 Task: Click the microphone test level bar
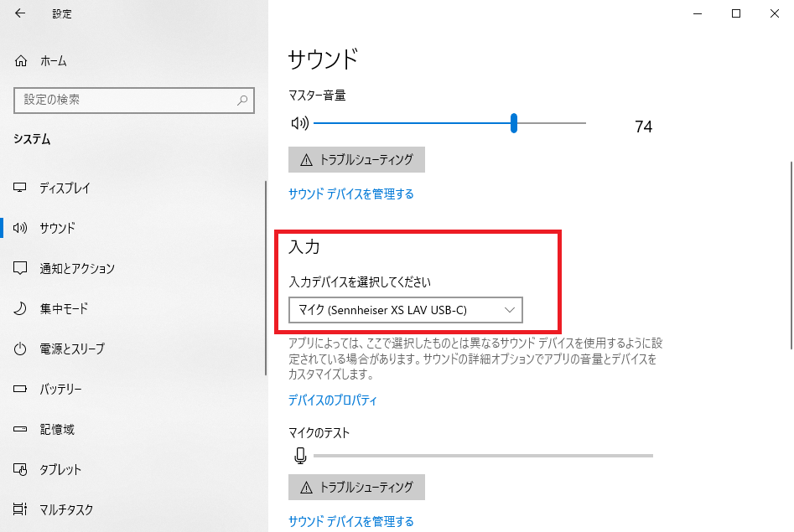pyautogui.click(x=483, y=456)
